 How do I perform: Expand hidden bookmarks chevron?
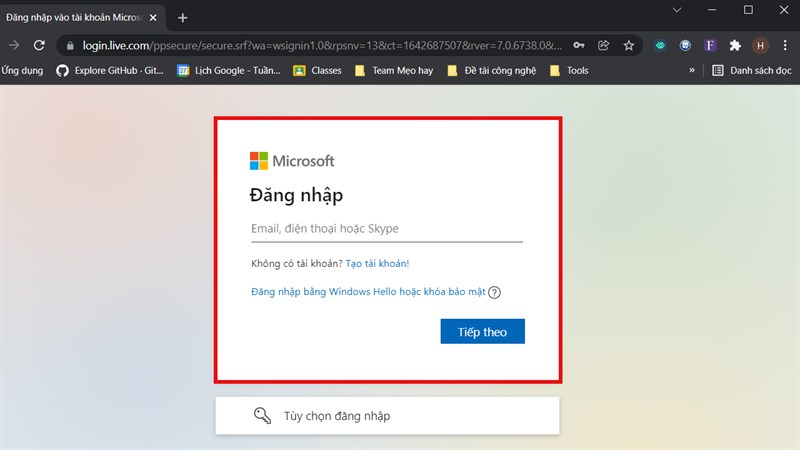coord(692,70)
